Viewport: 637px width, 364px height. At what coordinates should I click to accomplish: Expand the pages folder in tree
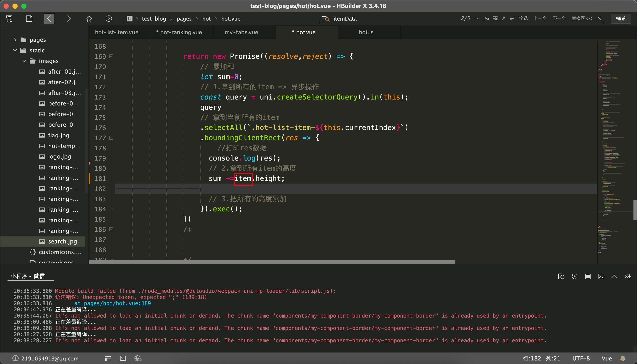(15, 40)
